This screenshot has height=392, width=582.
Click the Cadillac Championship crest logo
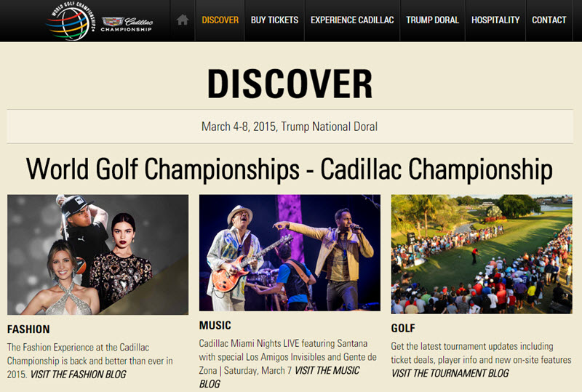coord(127,25)
